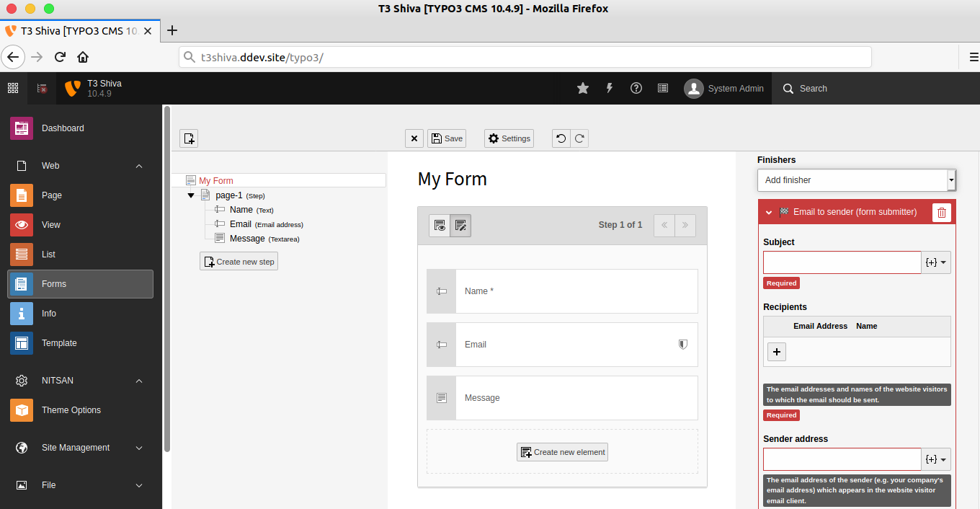Open TYPO3 help question mark icon
Viewport: 980px width, 509px height.
coord(636,88)
